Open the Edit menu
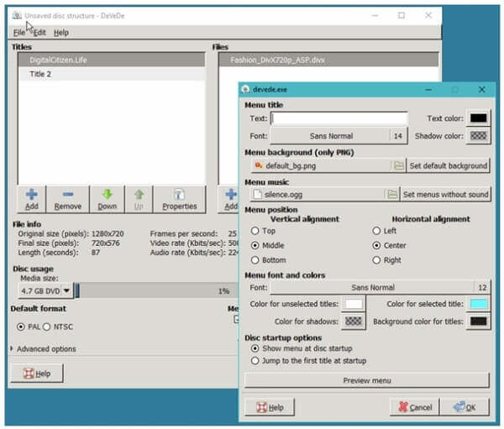 pyautogui.click(x=39, y=33)
